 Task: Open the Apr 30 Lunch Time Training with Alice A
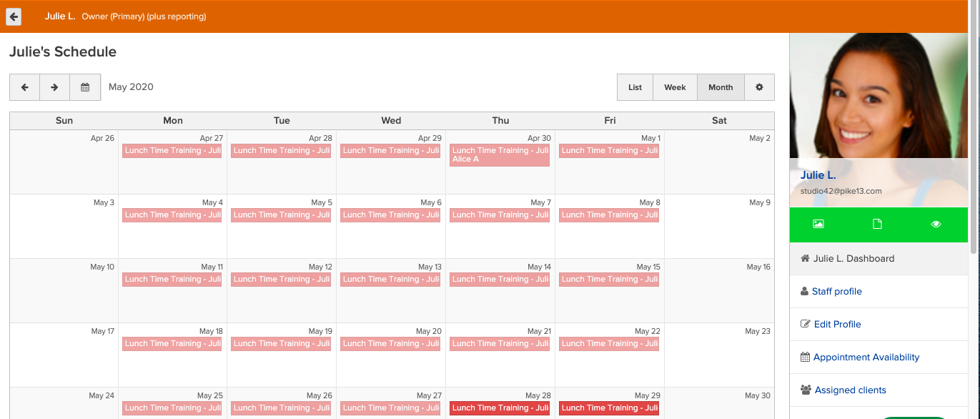[x=500, y=154]
